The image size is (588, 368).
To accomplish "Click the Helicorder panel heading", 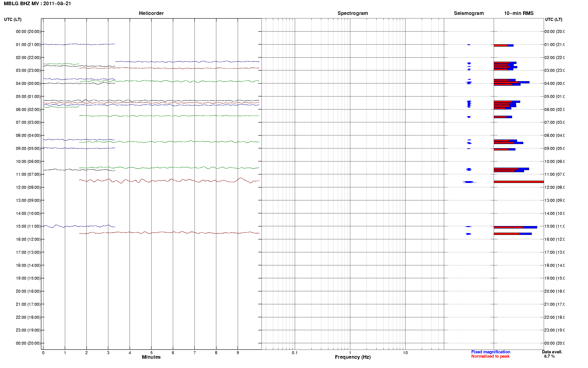I will tap(151, 13).
